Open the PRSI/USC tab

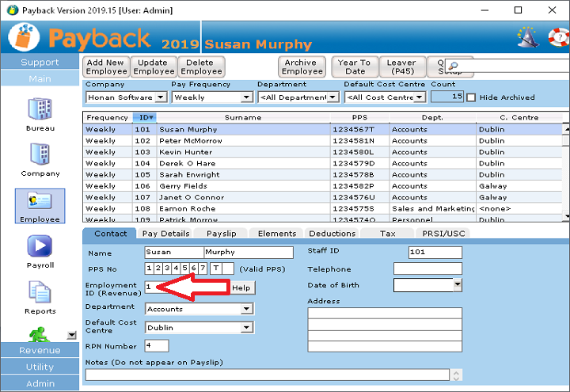coord(443,234)
